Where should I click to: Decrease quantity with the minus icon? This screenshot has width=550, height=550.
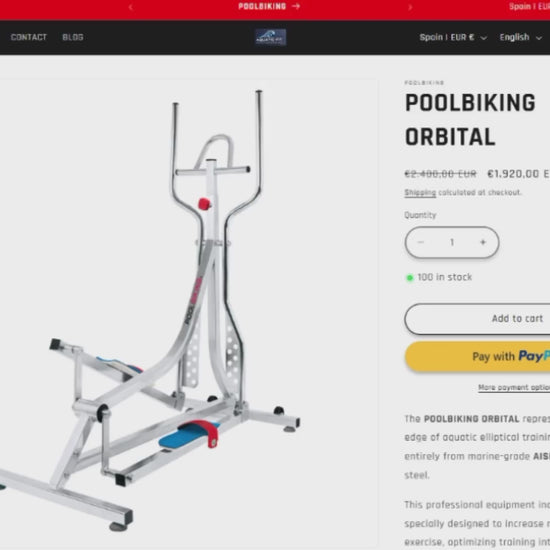421,242
